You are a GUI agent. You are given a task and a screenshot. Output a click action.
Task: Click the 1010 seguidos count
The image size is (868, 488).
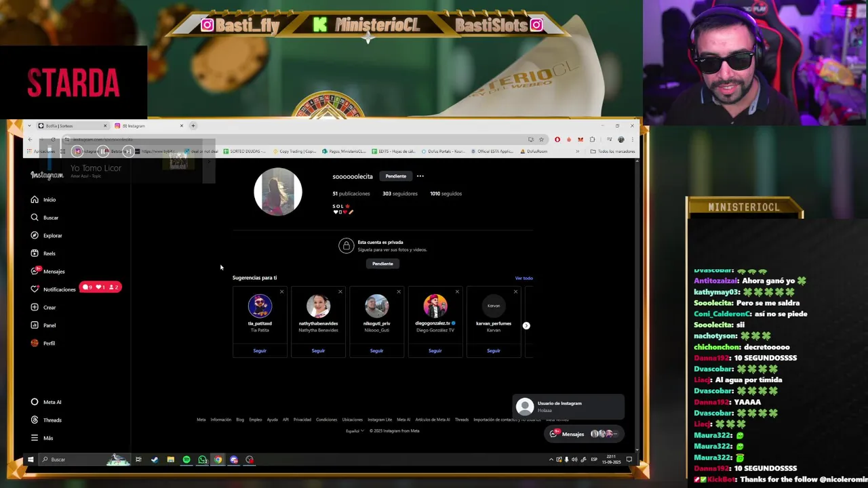coord(446,194)
